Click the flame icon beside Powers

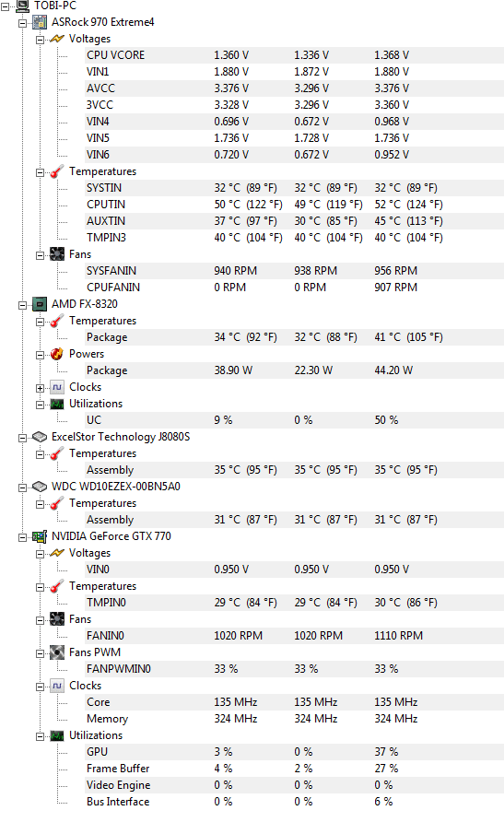(57, 354)
